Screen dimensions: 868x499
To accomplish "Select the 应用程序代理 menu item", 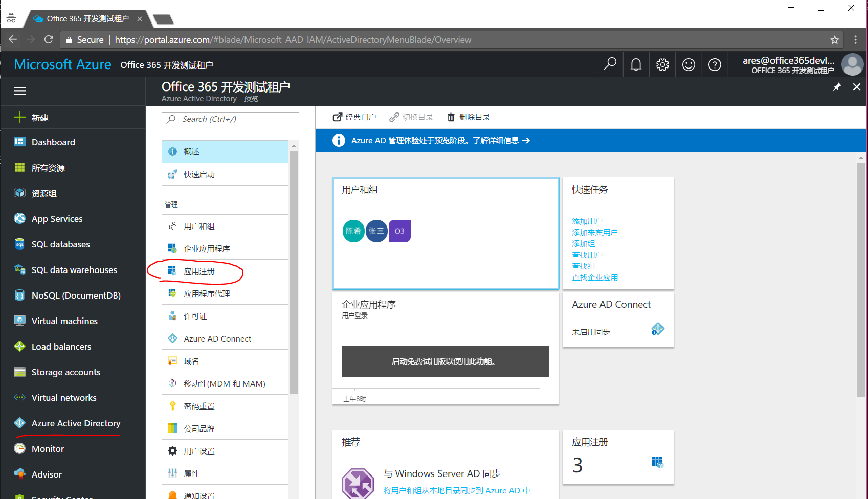I will click(225, 293).
